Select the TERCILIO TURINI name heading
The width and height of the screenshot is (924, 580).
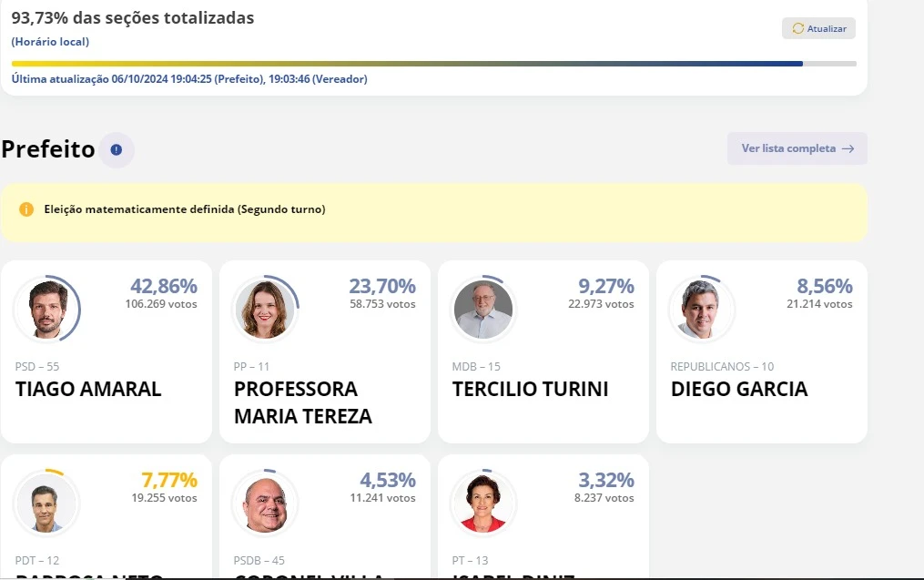(530, 390)
